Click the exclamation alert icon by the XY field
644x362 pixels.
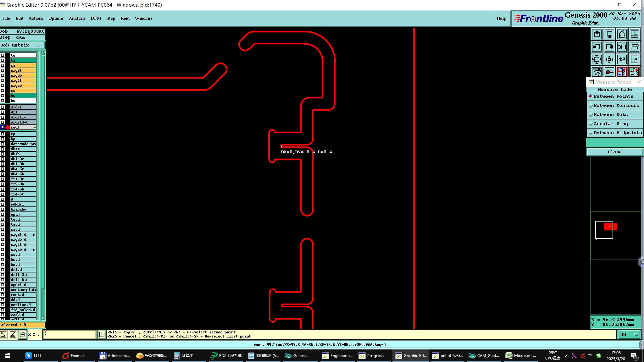point(102,334)
